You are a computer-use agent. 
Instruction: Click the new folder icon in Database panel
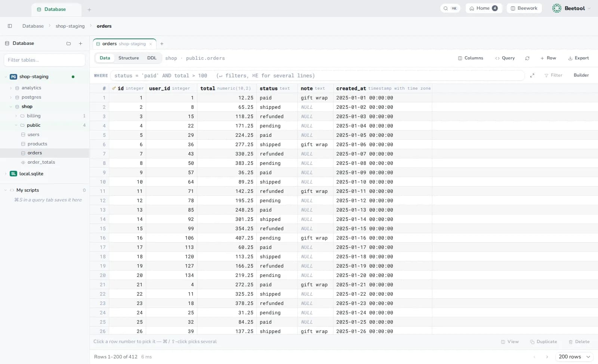tap(68, 43)
